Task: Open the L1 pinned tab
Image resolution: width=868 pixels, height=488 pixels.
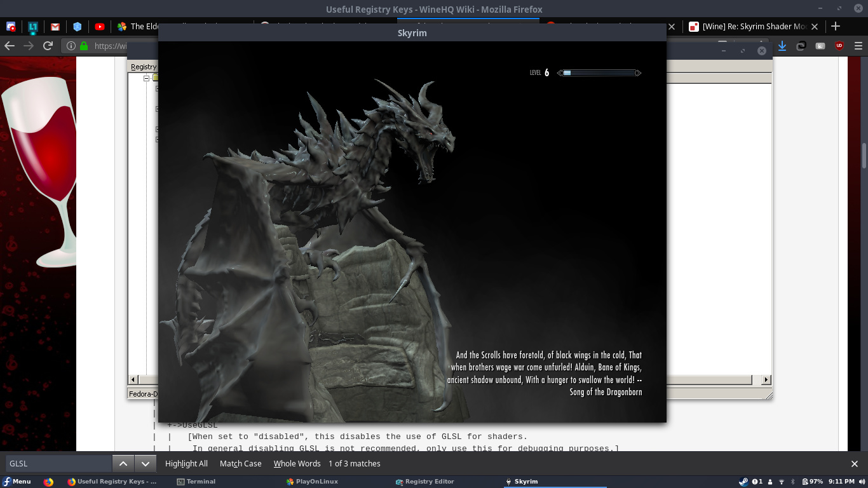Action: coord(33,27)
